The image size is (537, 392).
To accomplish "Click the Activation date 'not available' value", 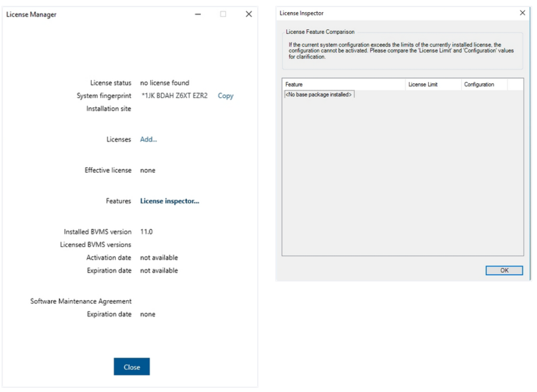I will pyautogui.click(x=159, y=257).
